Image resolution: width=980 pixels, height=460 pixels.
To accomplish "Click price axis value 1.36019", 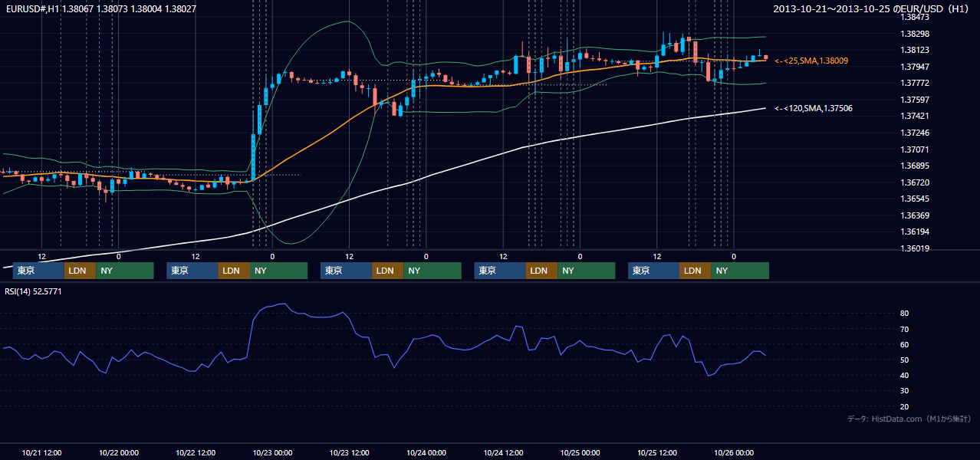I will click(915, 248).
